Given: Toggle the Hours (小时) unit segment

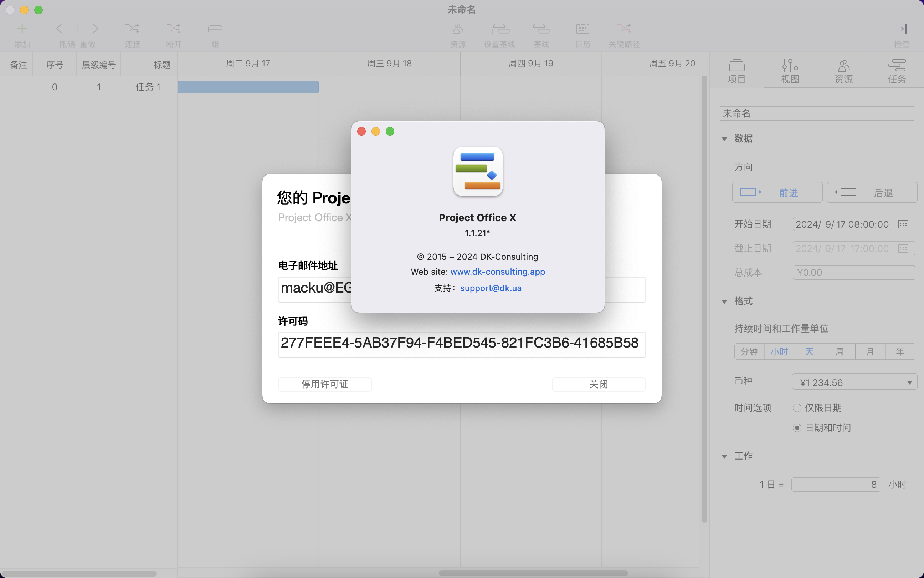Looking at the screenshot, I should (779, 352).
